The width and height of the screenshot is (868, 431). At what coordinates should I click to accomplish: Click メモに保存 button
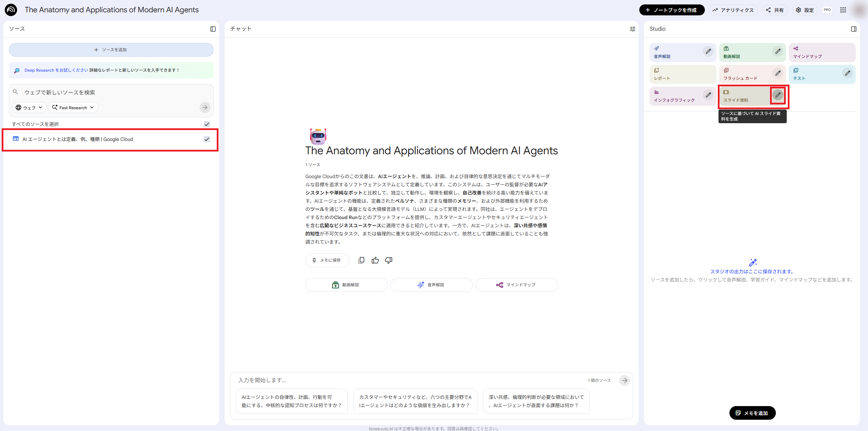point(327,260)
